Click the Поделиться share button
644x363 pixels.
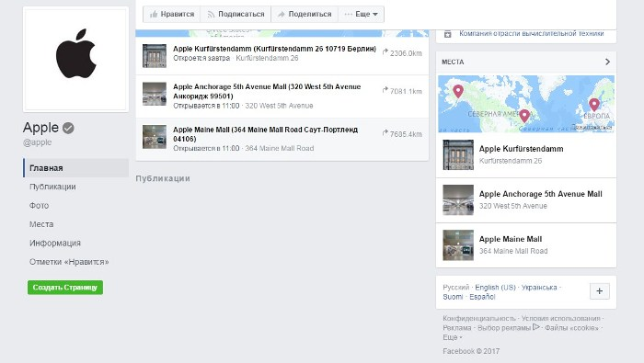point(305,14)
